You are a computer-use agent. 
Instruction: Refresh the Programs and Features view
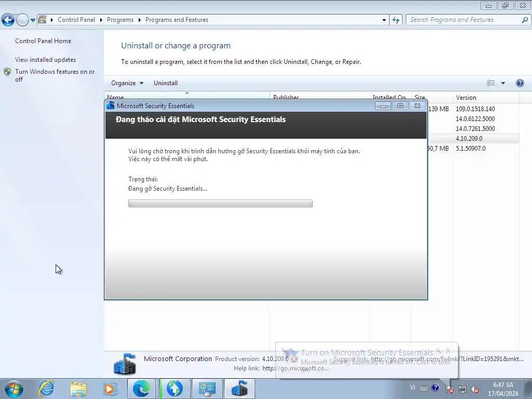(396, 20)
